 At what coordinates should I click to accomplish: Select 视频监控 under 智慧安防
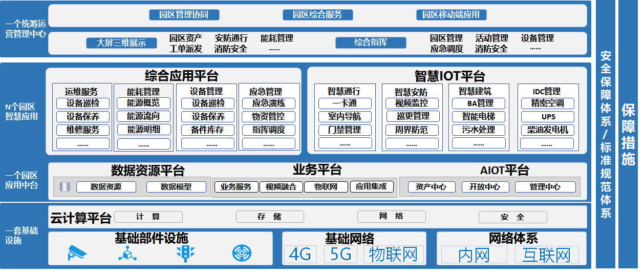(x=412, y=104)
